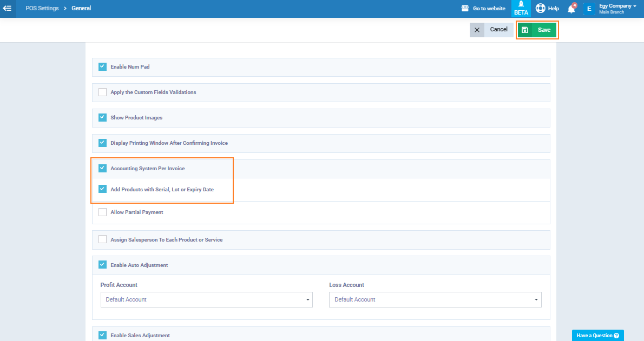Click the Help lifebuoy icon

[x=540, y=9]
